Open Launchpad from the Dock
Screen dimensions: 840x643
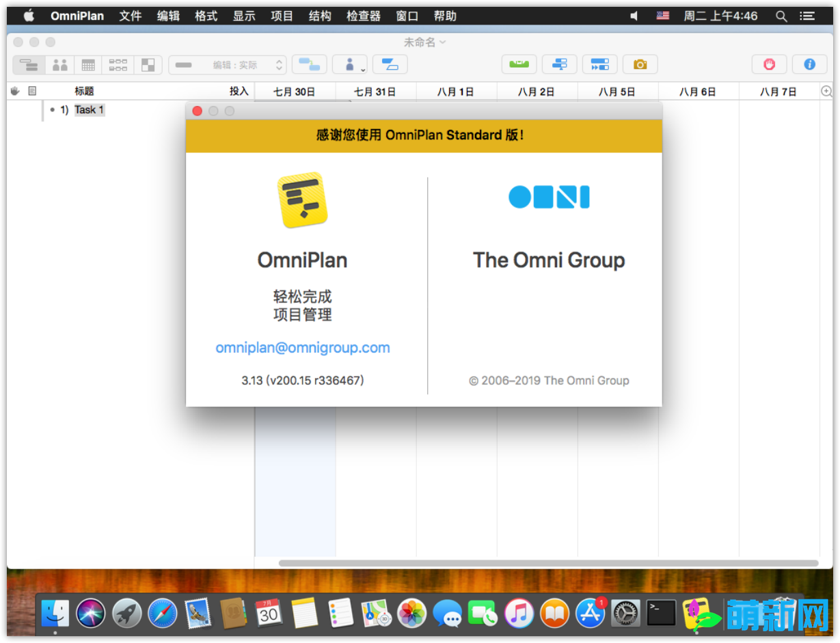pyautogui.click(x=126, y=614)
